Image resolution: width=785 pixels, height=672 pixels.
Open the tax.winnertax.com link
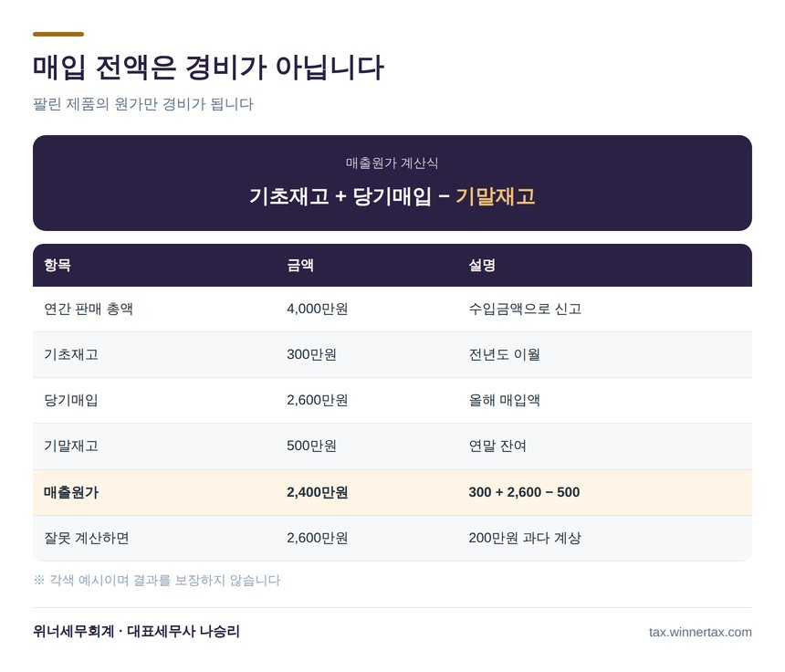(700, 632)
